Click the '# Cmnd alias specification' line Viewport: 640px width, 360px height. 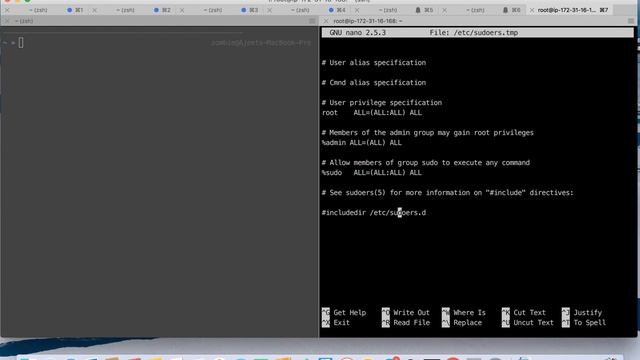click(x=374, y=82)
